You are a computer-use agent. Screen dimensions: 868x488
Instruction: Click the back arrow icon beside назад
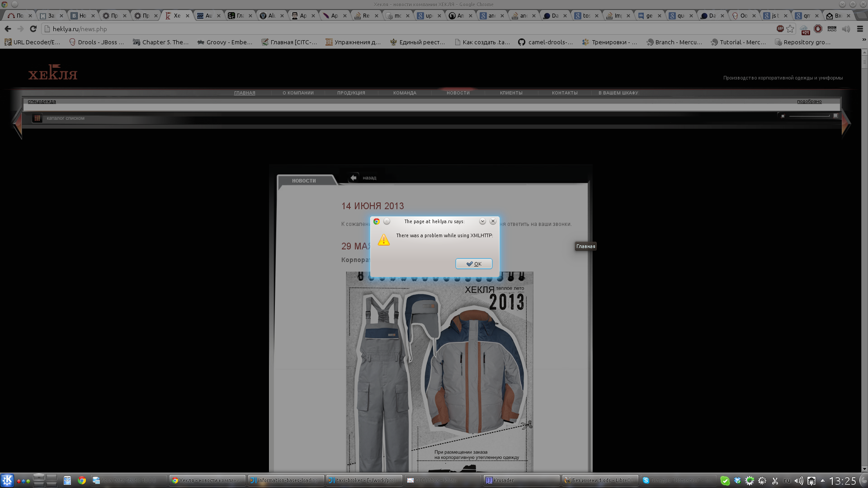354,178
